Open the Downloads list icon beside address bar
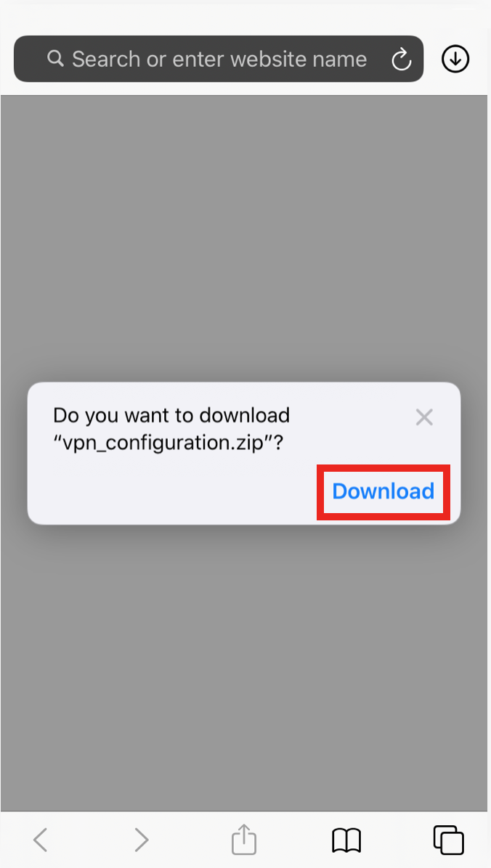491x868 pixels. (x=455, y=59)
